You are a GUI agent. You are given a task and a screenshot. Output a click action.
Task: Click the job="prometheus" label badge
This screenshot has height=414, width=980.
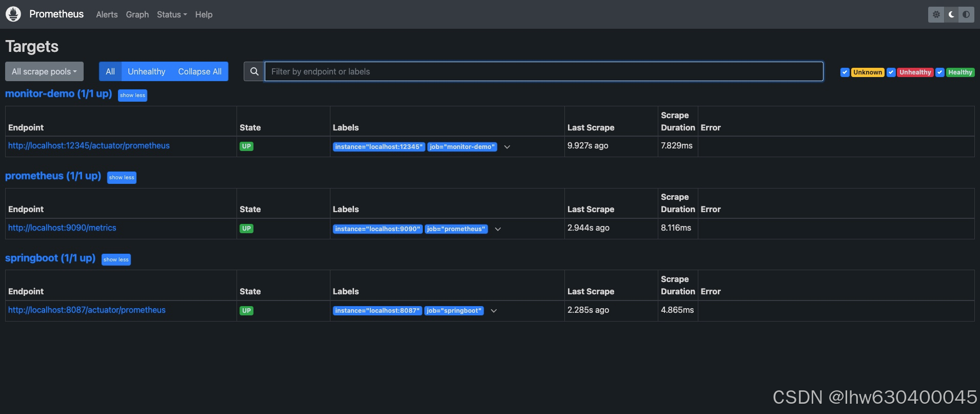tap(456, 229)
